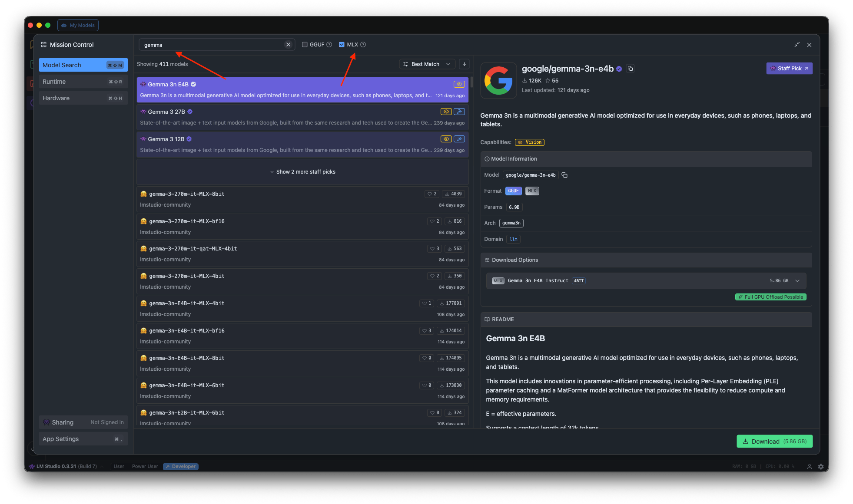Viewport: 853px width, 504px height.
Task: Select the GGUF format tag in Model Information
Action: point(513,191)
